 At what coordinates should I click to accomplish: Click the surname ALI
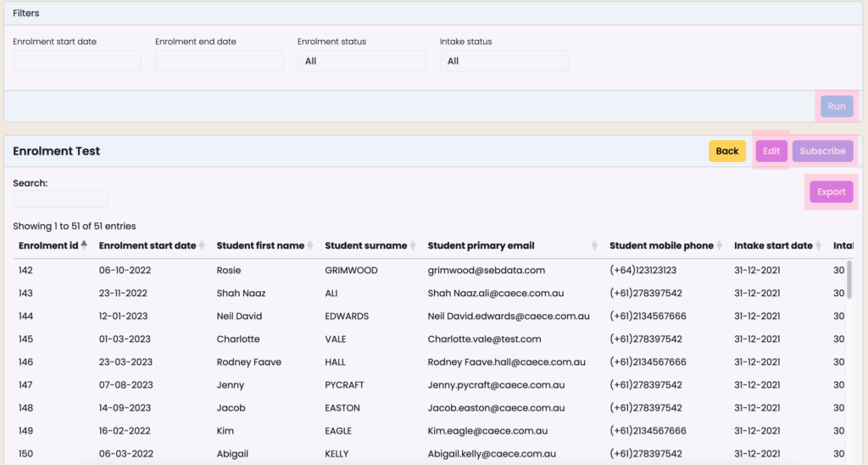click(331, 294)
